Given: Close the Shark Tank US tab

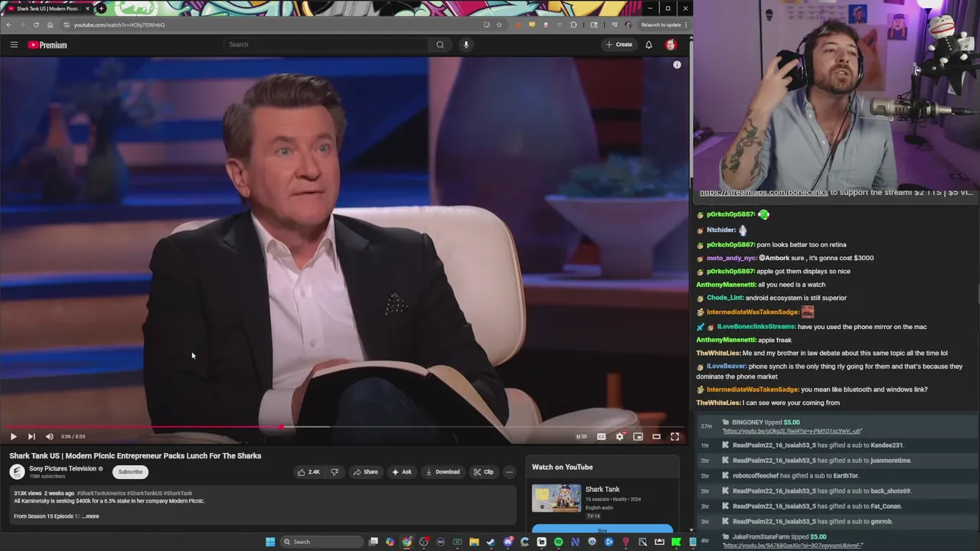Looking at the screenshot, I should (x=87, y=8).
